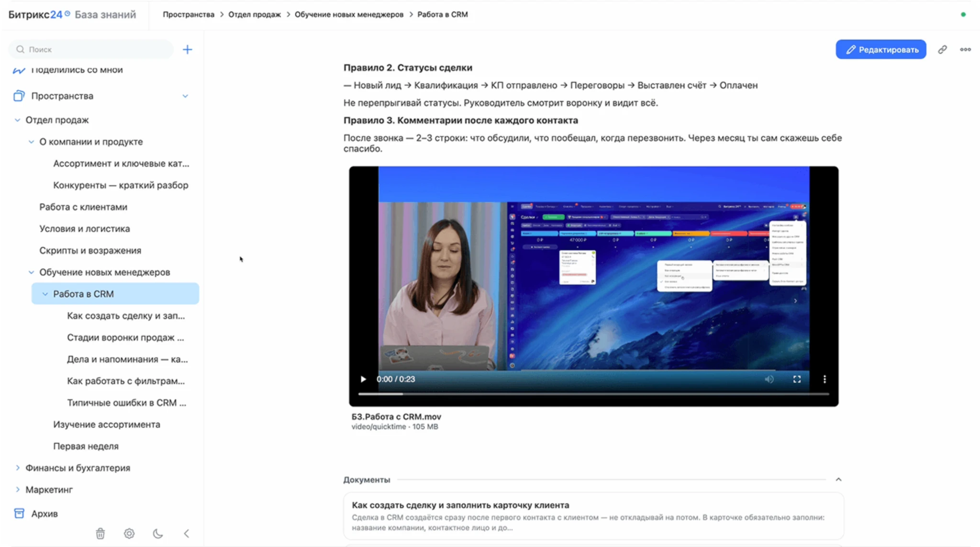Image resolution: width=980 pixels, height=547 pixels.
Task: Collapse the О компании и продукте node
Action: click(x=31, y=142)
